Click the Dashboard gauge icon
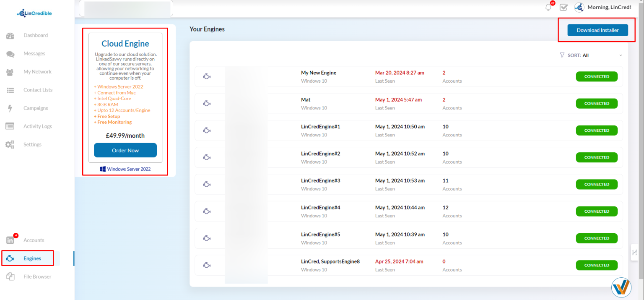 coord(10,36)
